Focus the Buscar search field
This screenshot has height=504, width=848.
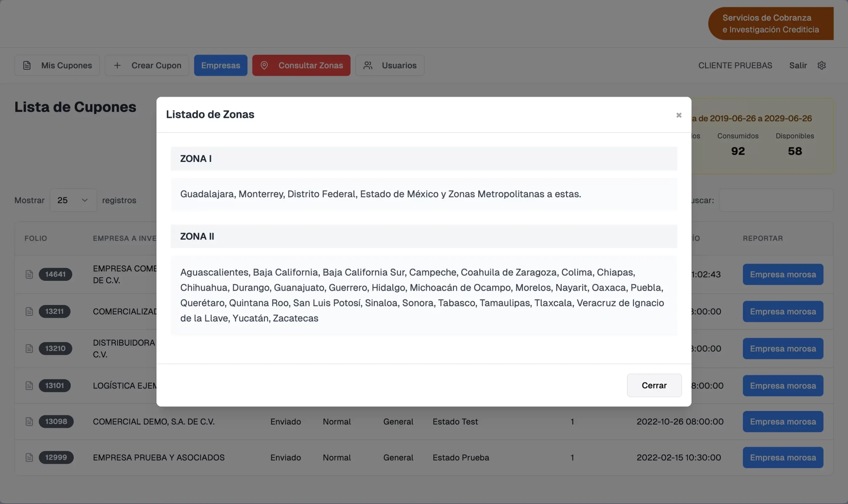coord(776,200)
